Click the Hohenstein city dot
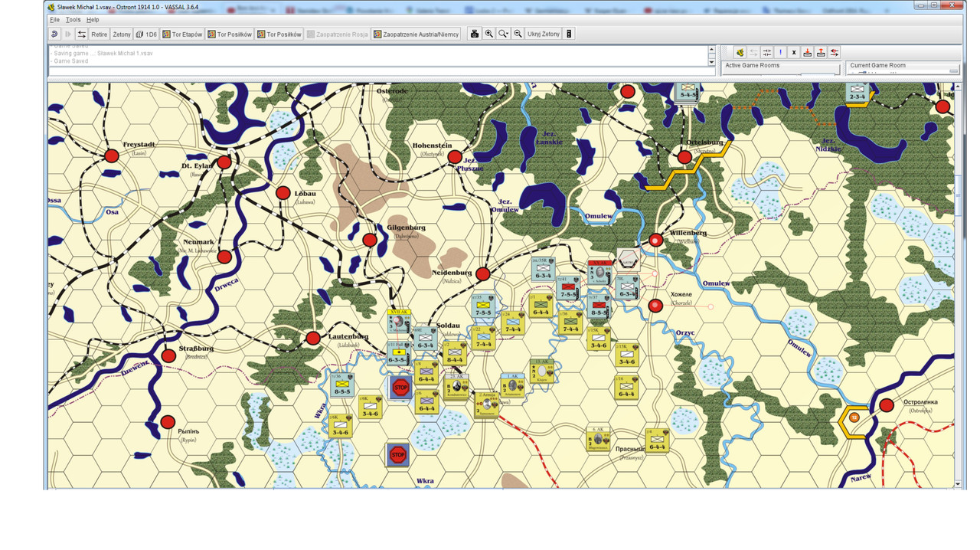The width and height of the screenshot is (980, 550). pos(455,157)
